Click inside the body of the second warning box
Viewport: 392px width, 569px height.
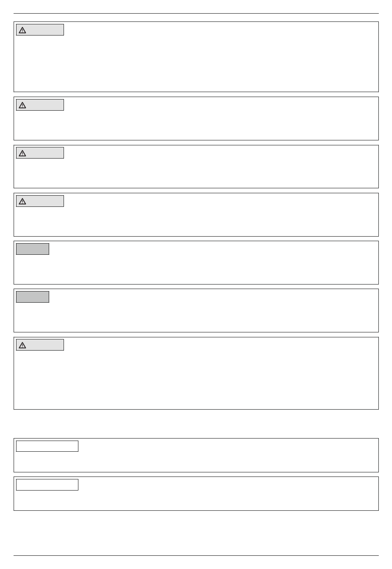coord(196,124)
